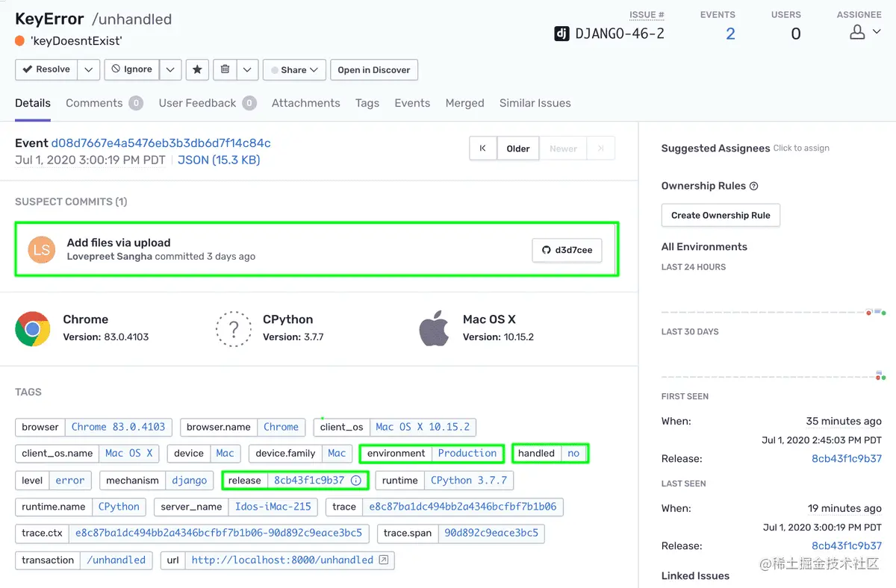Click Create Ownership Rule button
The height and width of the screenshot is (588, 896).
[x=721, y=215]
